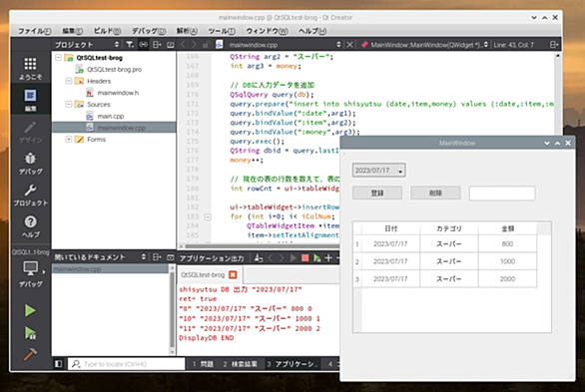Open the ファイル (File) menu
Viewport: 585px width, 392px height.
[x=35, y=31]
